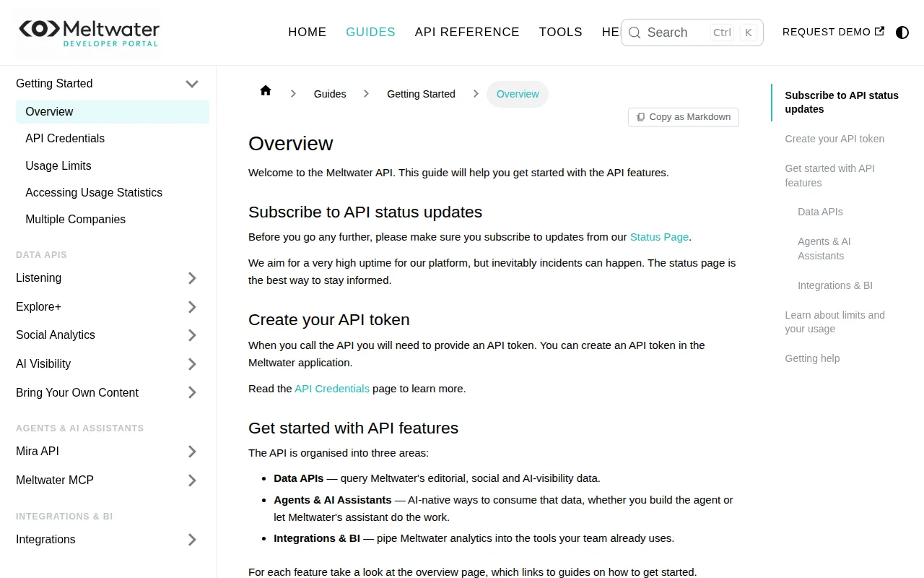Select Overview in the sidebar
Viewport: 924px width, 578px height.
113,112
